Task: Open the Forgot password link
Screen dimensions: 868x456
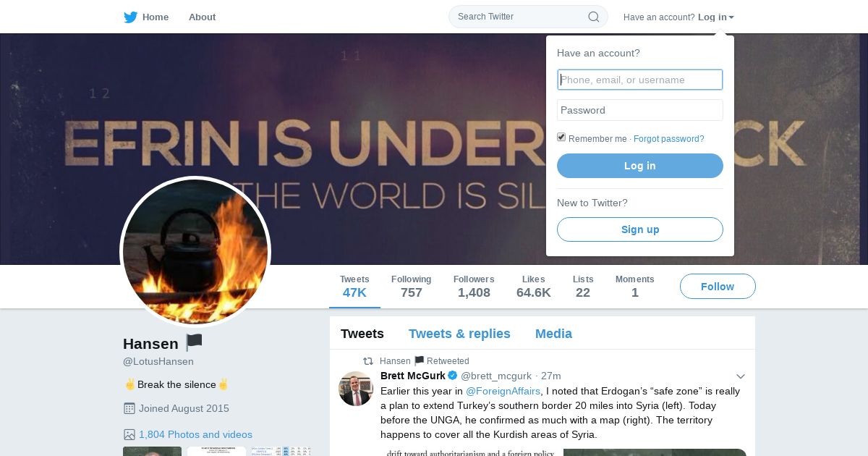Action: pyautogui.click(x=668, y=139)
